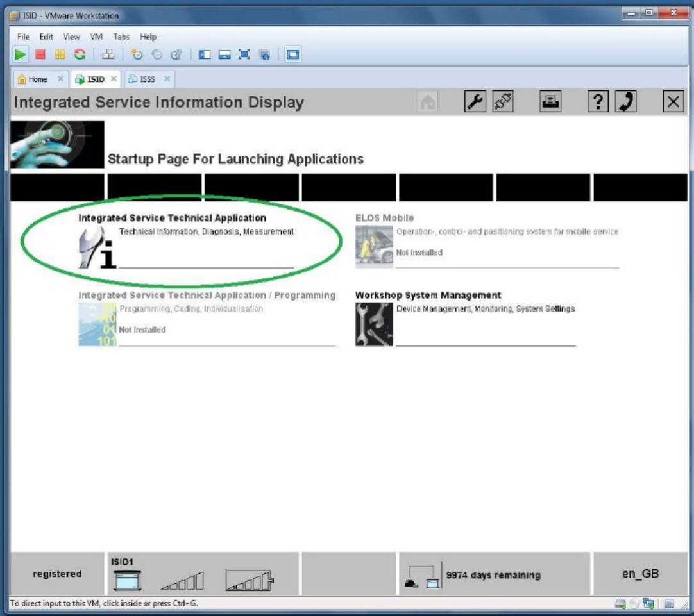Click the ELOS Mobile title
Image resolution: width=694 pixels, height=616 pixels.
coord(384,218)
